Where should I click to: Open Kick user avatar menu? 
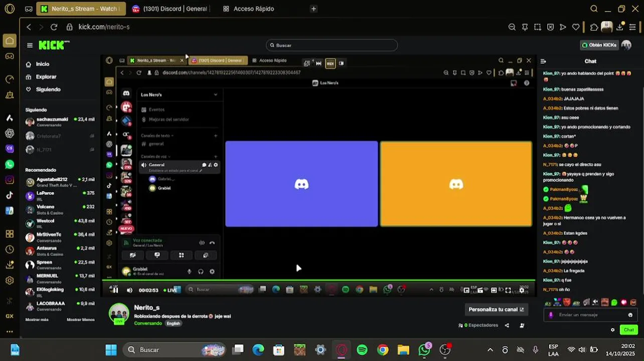(x=626, y=45)
